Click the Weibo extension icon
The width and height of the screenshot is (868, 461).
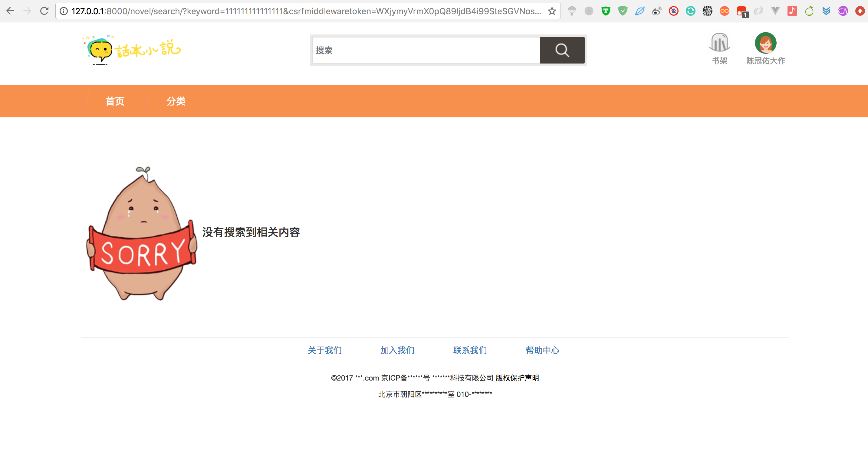click(x=656, y=11)
